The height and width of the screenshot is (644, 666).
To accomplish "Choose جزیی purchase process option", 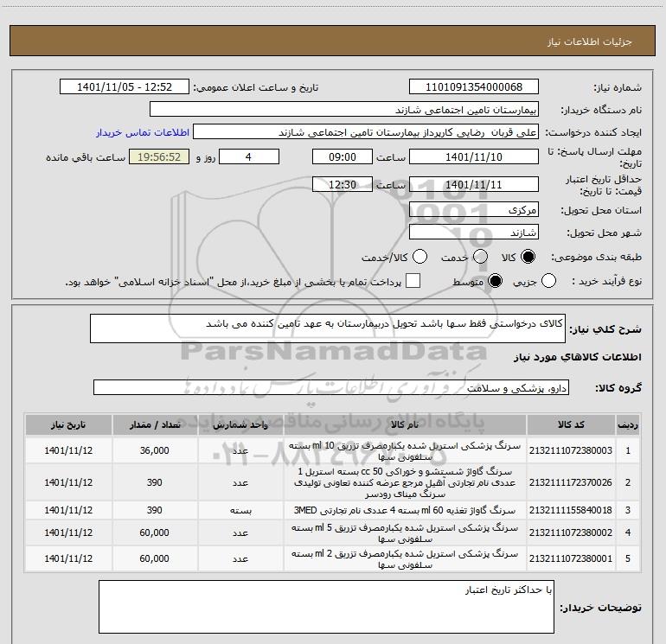I will [548, 281].
